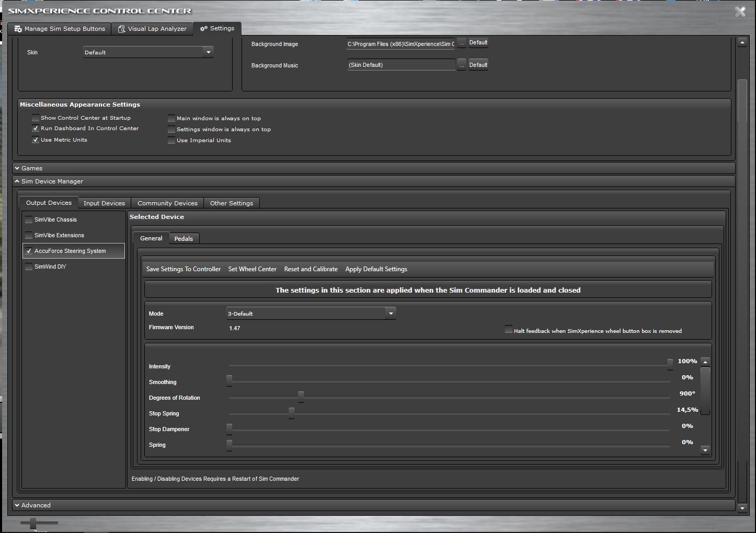Viewport: 756px width, 533px height.
Task: Expand the Games section
Action: click(32, 168)
